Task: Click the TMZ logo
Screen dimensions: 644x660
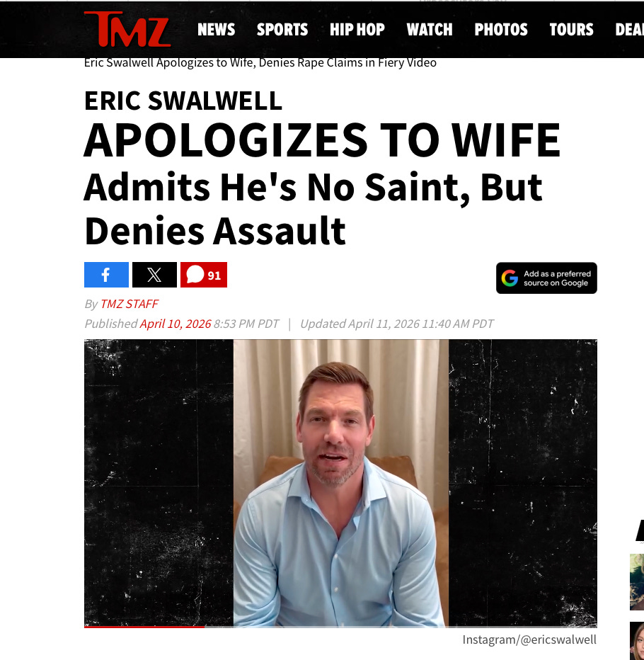Action: pos(127,29)
